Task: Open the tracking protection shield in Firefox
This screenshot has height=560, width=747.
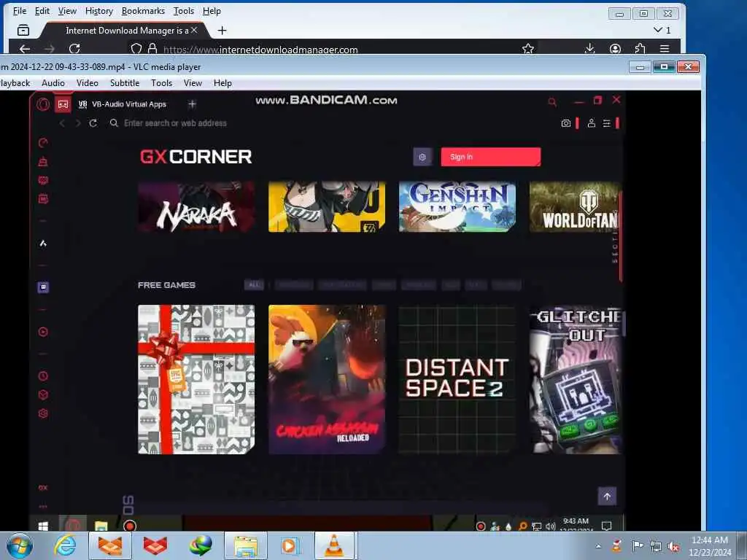Action: 136,49
